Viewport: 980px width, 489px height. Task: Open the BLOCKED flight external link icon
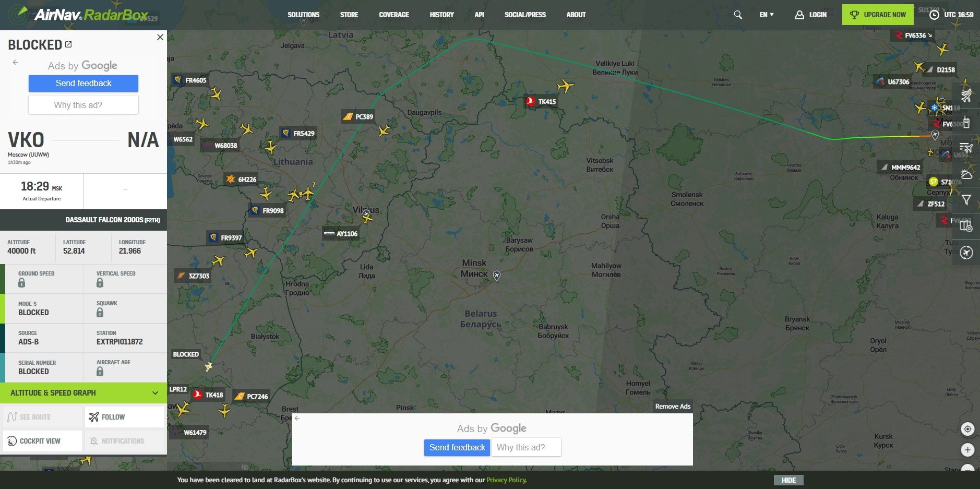(x=68, y=44)
